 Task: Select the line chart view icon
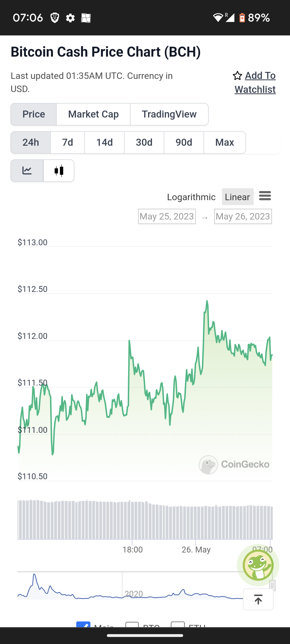[27, 171]
